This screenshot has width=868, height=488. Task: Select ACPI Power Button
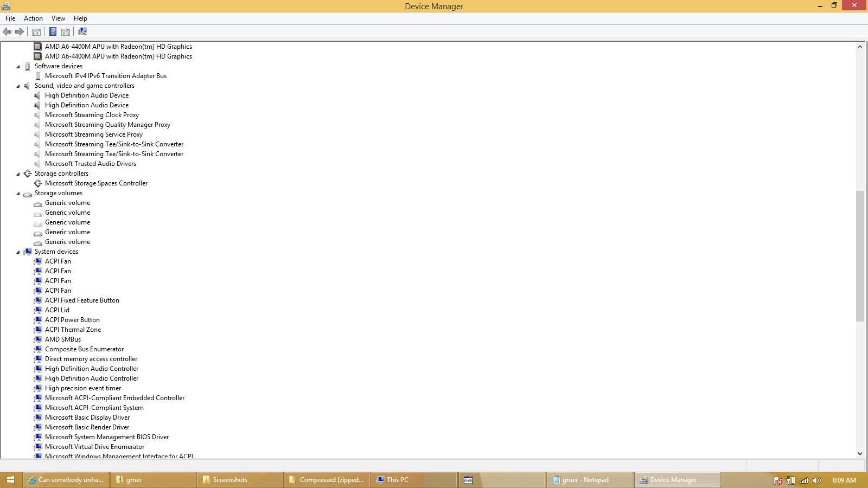[x=72, y=320]
